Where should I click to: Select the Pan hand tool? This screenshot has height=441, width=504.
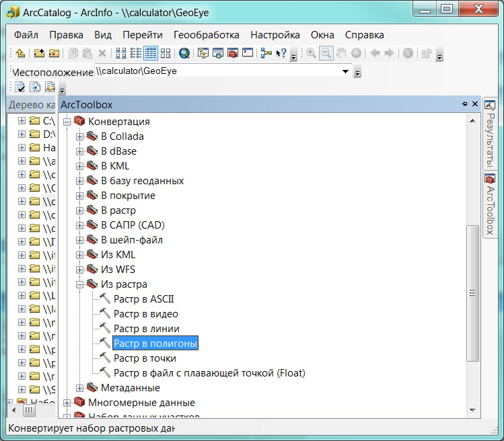[340, 53]
